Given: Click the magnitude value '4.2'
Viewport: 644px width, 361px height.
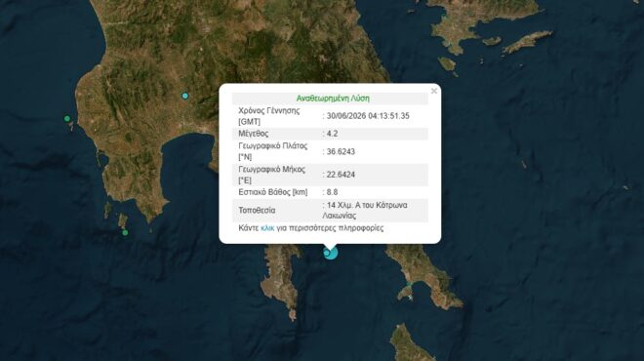Looking at the screenshot, I should tap(333, 134).
